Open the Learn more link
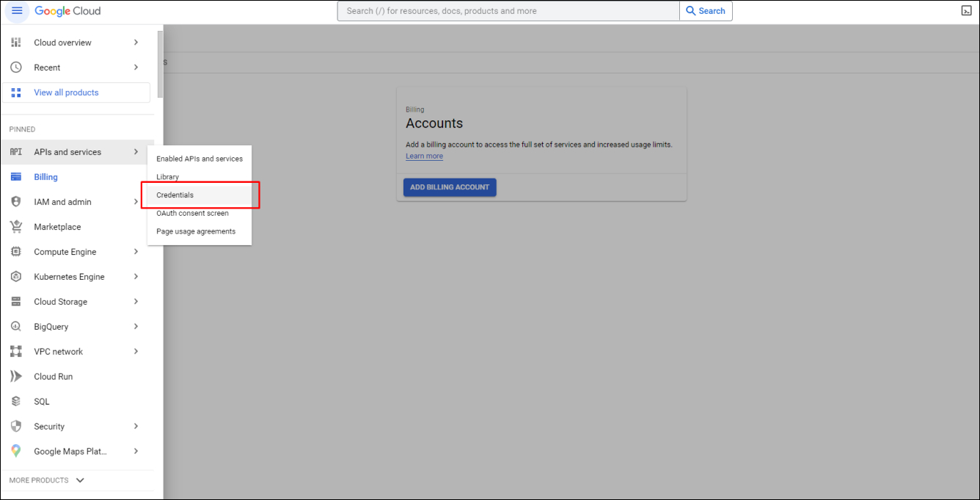The width and height of the screenshot is (980, 500). [x=424, y=156]
